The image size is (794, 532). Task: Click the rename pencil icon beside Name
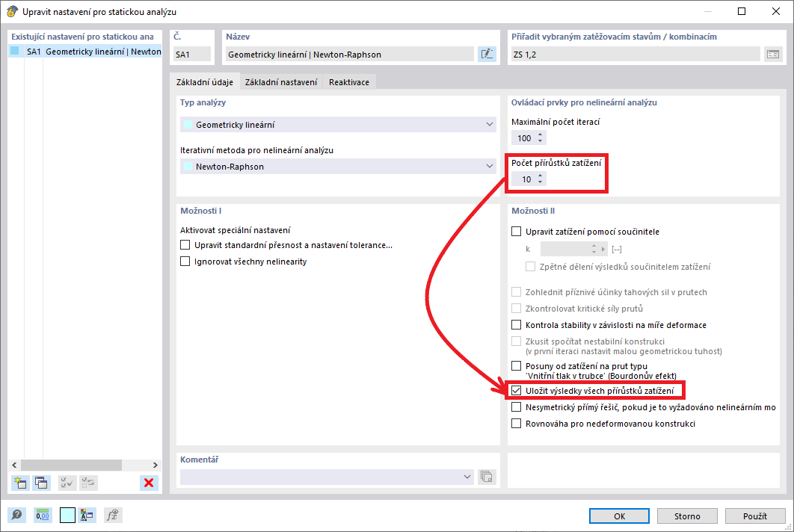pyautogui.click(x=487, y=53)
